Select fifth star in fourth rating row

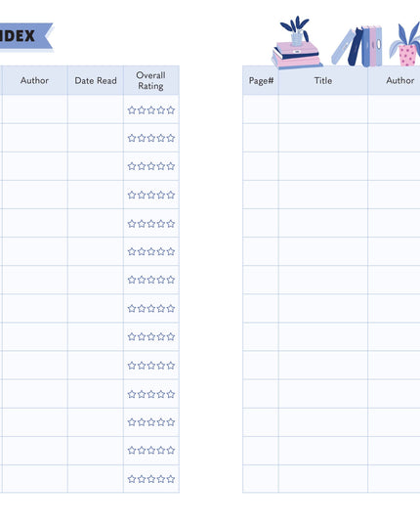click(171, 195)
